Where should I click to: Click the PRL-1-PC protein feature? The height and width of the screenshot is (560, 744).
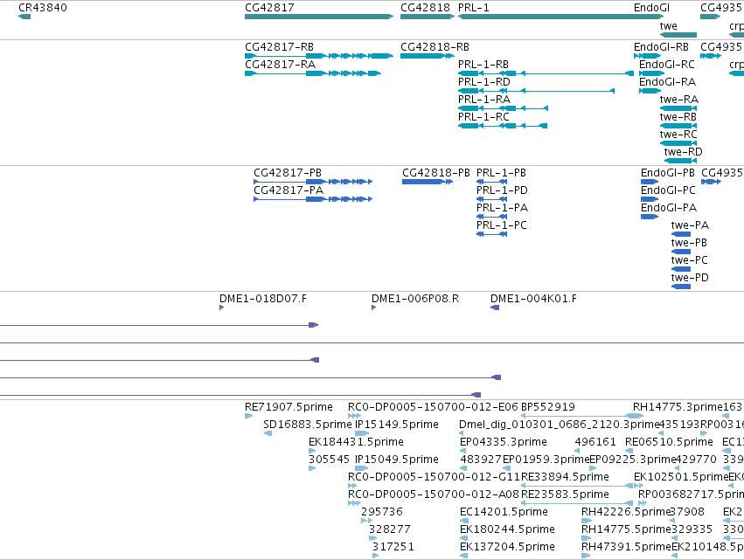point(491,234)
